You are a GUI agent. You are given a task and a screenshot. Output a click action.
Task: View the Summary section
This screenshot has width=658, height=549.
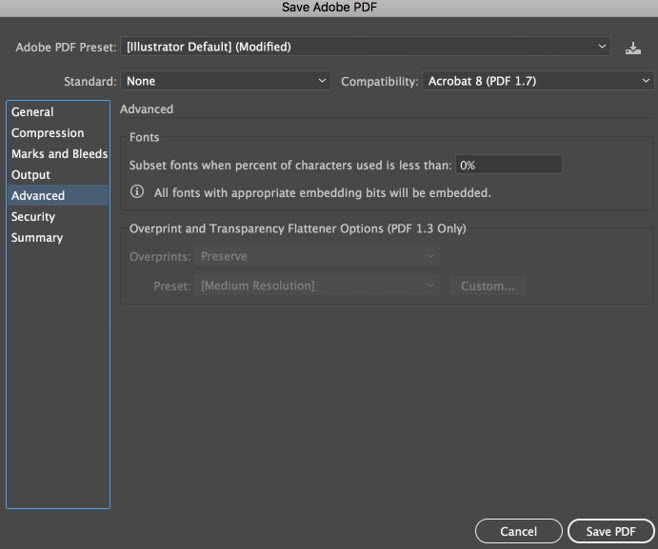coord(37,238)
